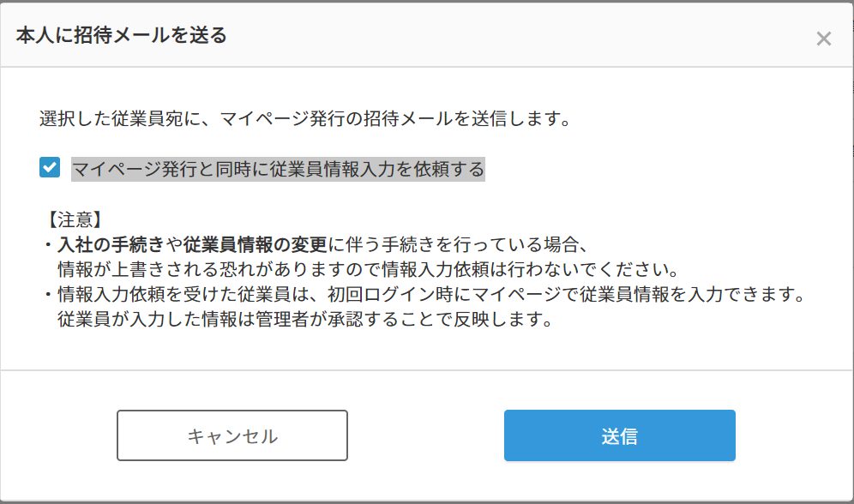Click the 管理者が承認することで反映します line

point(302,320)
